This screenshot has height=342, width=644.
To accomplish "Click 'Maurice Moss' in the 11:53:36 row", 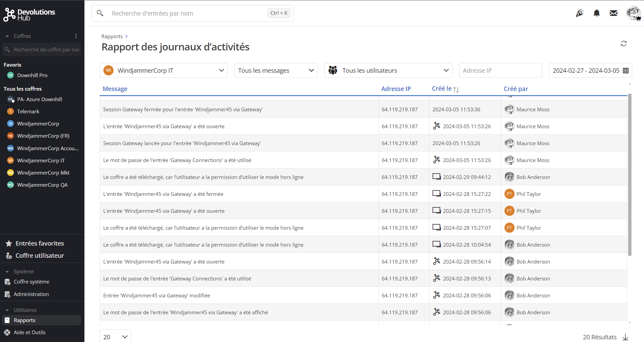I will (x=533, y=109).
